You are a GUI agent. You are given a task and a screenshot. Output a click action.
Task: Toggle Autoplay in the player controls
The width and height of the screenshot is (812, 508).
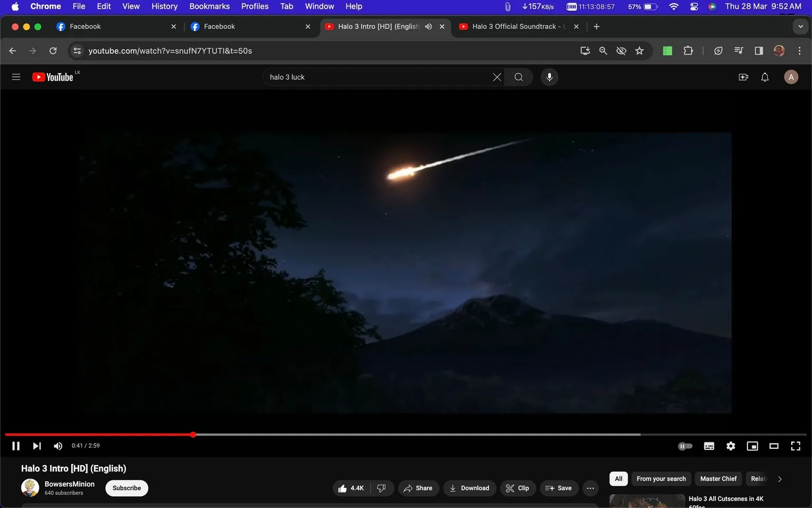coord(685,446)
